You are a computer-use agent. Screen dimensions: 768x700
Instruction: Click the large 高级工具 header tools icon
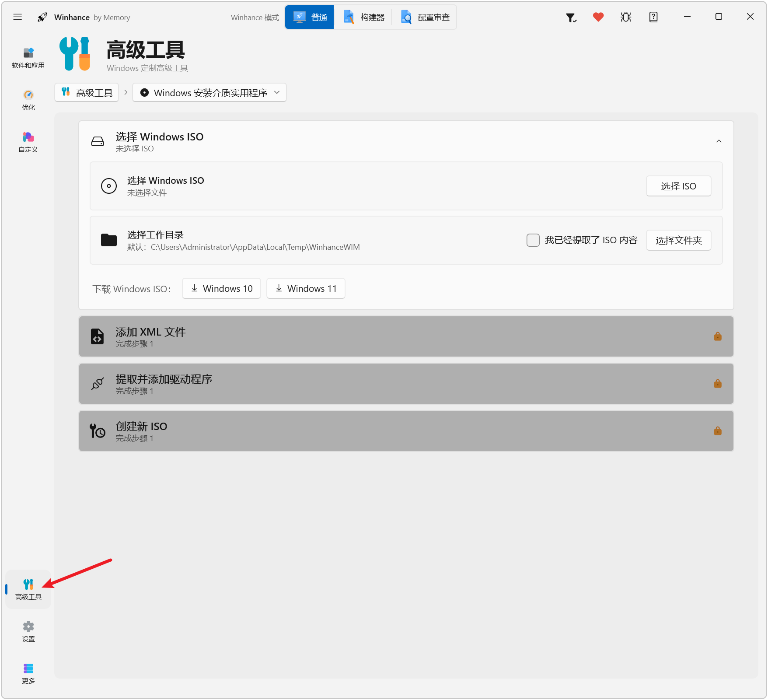click(x=75, y=54)
